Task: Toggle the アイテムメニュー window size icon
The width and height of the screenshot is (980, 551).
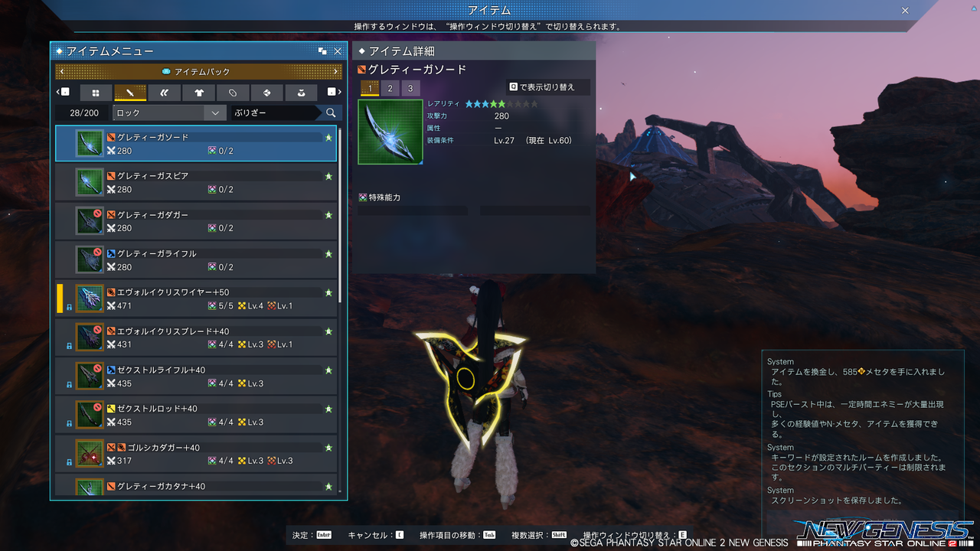Action: 322,51
